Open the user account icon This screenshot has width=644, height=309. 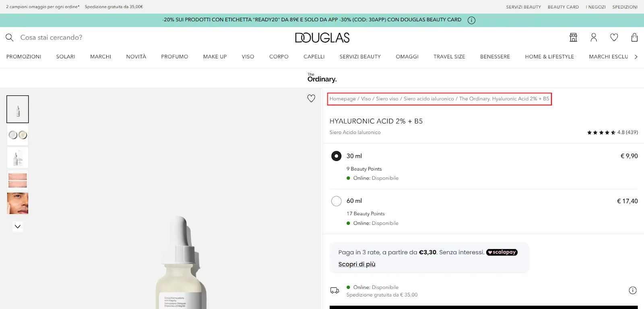tap(594, 37)
